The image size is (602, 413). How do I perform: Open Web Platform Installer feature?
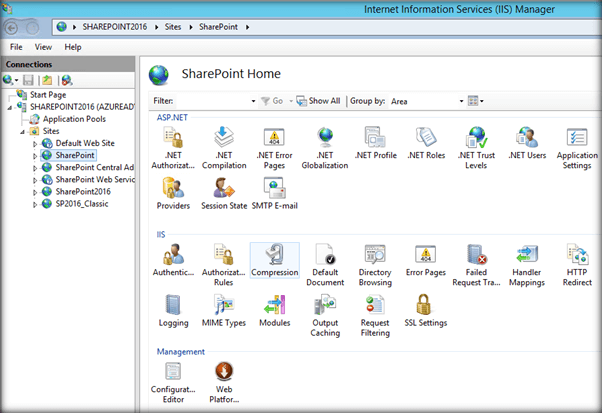[224, 382]
